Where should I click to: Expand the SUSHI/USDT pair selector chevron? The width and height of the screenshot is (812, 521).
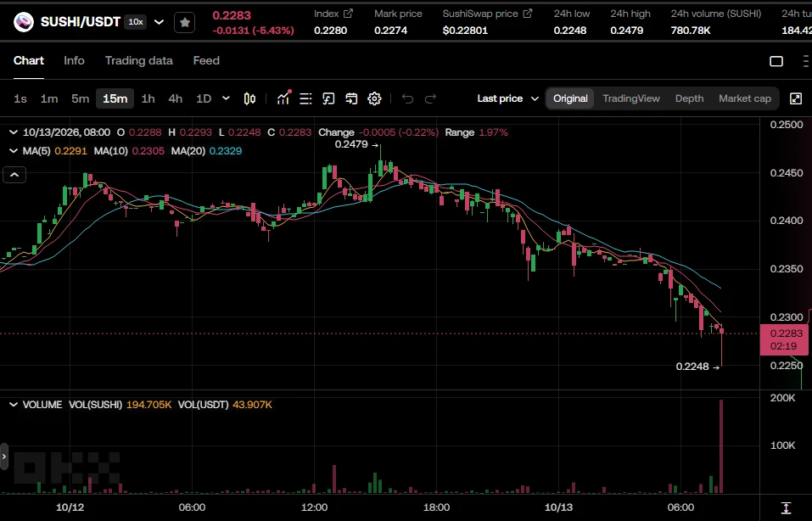[159, 22]
